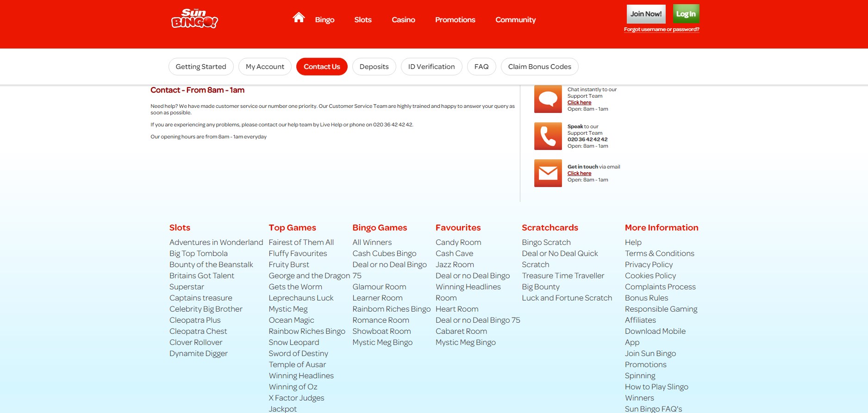Open Complaints Process link
The height and width of the screenshot is (413, 868).
coord(660,287)
